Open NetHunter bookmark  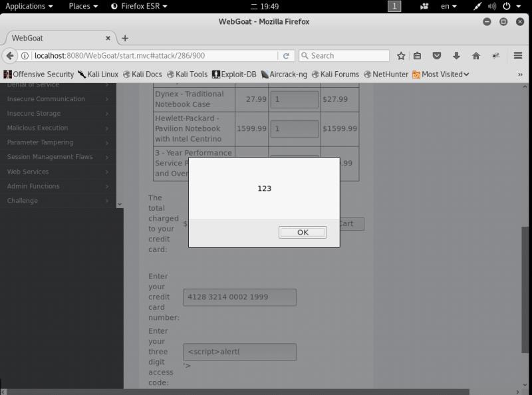pyautogui.click(x=386, y=74)
